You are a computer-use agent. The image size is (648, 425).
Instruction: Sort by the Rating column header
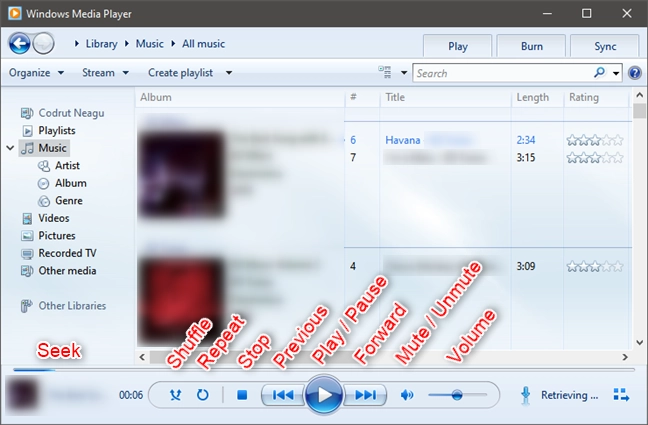click(596, 98)
